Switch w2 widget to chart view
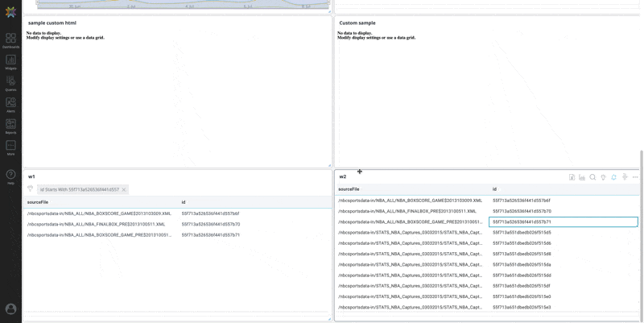The height and width of the screenshot is (323, 644). 582,177
